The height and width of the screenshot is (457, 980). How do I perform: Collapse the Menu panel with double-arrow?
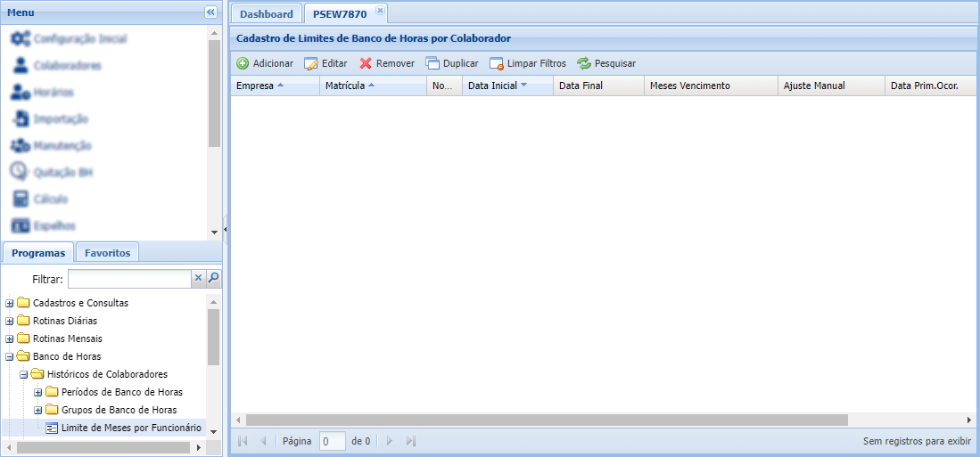(210, 12)
